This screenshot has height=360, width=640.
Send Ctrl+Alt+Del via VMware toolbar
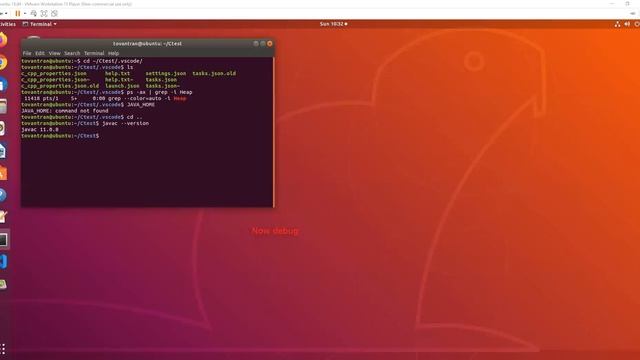[34, 13]
